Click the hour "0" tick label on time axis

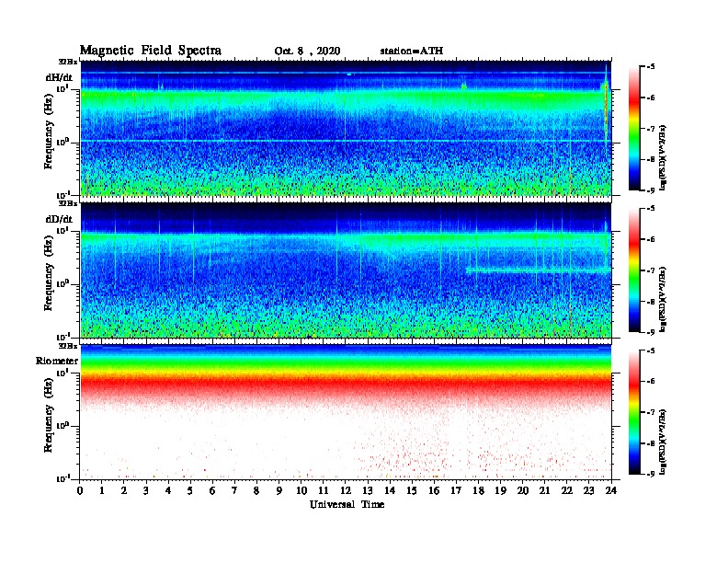click(80, 490)
